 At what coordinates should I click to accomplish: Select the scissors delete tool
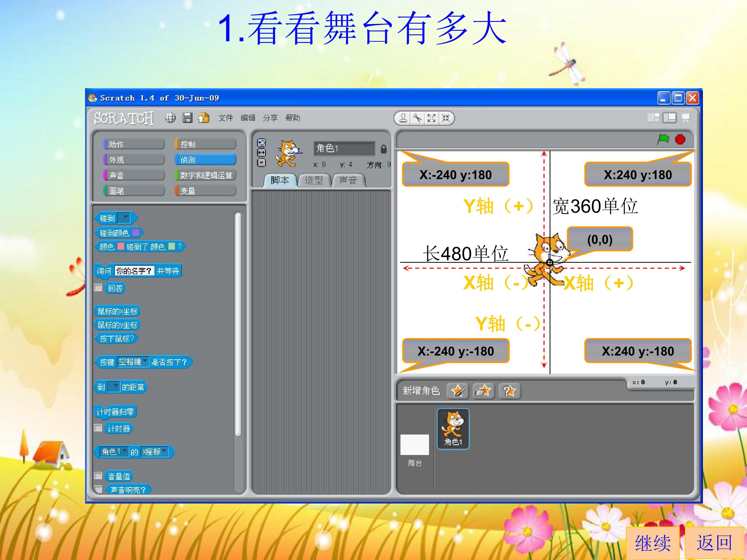click(417, 118)
